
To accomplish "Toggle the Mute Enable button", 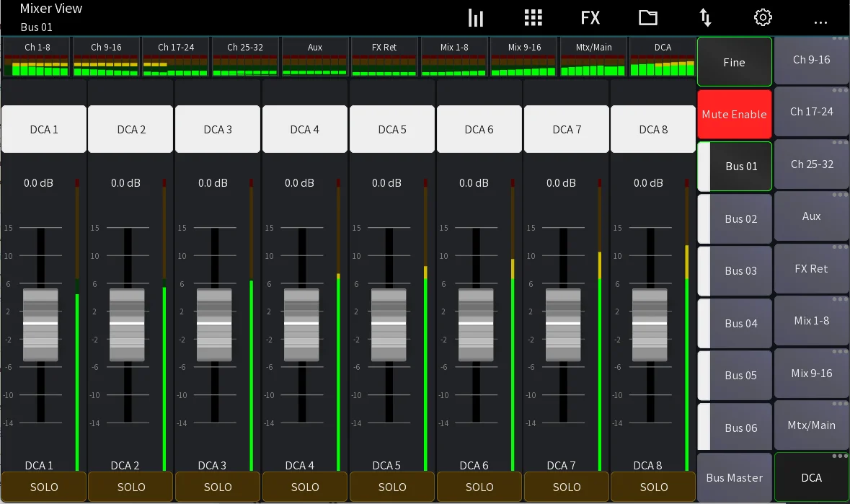I will (734, 115).
